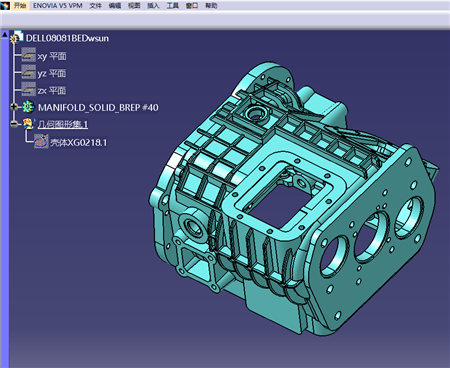Click the yz plane icon in the tree
The width and height of the screenshot is (450, 368).
(28, 72)
